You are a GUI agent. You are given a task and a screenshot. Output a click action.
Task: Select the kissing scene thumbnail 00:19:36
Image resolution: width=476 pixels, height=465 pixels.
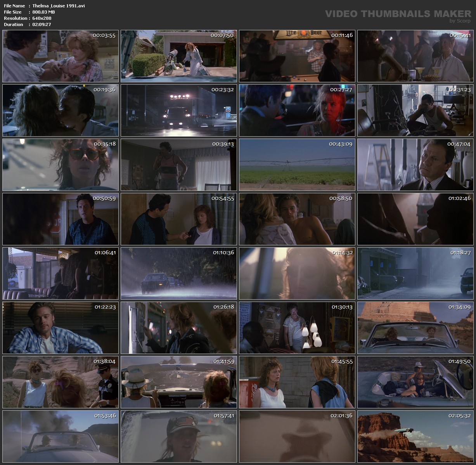click(61, 110)
